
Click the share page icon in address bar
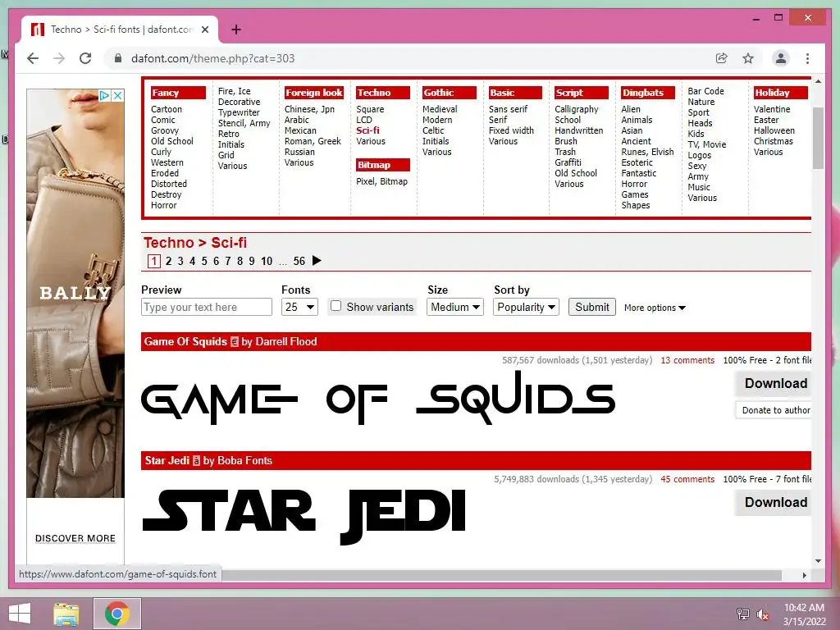[722, 58]
